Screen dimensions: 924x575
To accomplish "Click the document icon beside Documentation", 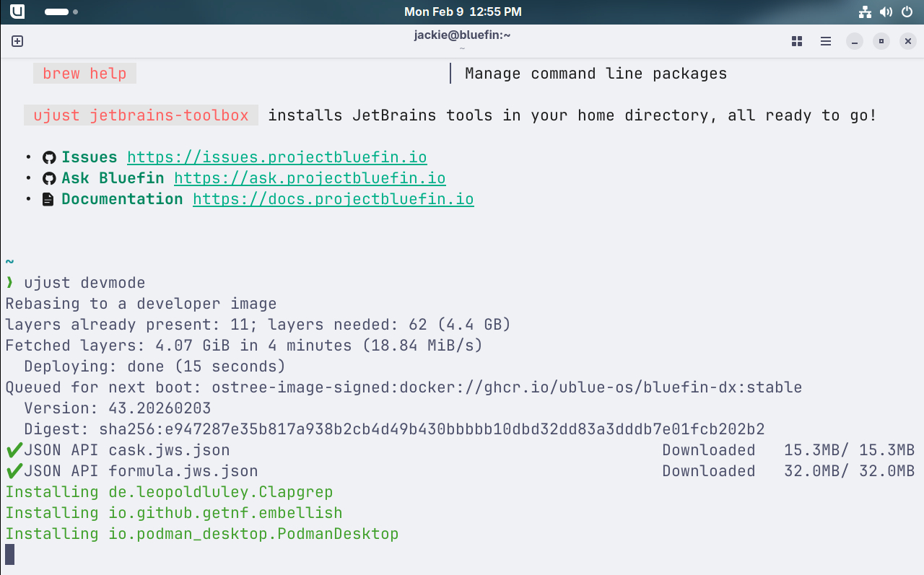I will 48,199.
